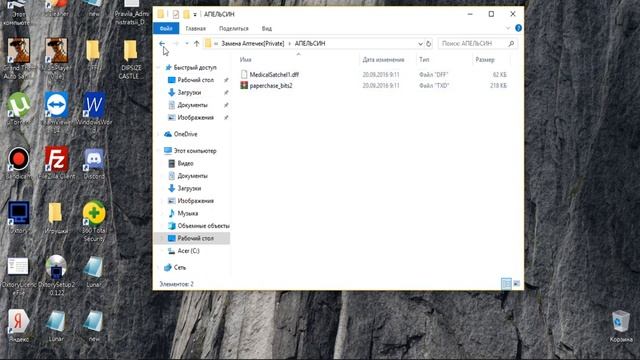
Task: Select the Корзина recycle bin icon
Action: click(x=621, y=326)
